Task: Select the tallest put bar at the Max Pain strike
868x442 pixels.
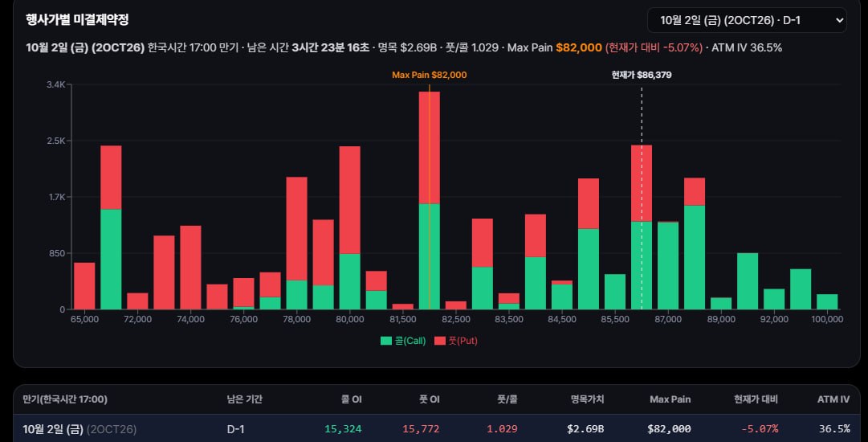Action: click(430, 148)
